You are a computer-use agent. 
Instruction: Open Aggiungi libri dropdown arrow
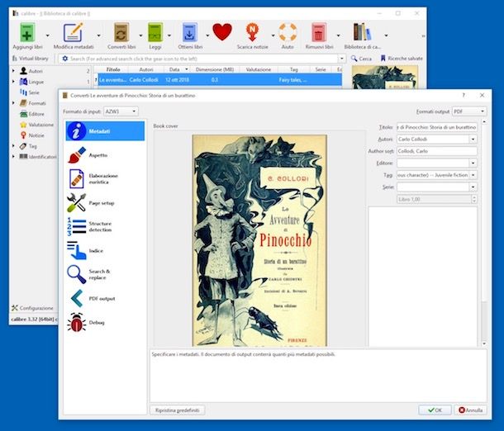48,36
